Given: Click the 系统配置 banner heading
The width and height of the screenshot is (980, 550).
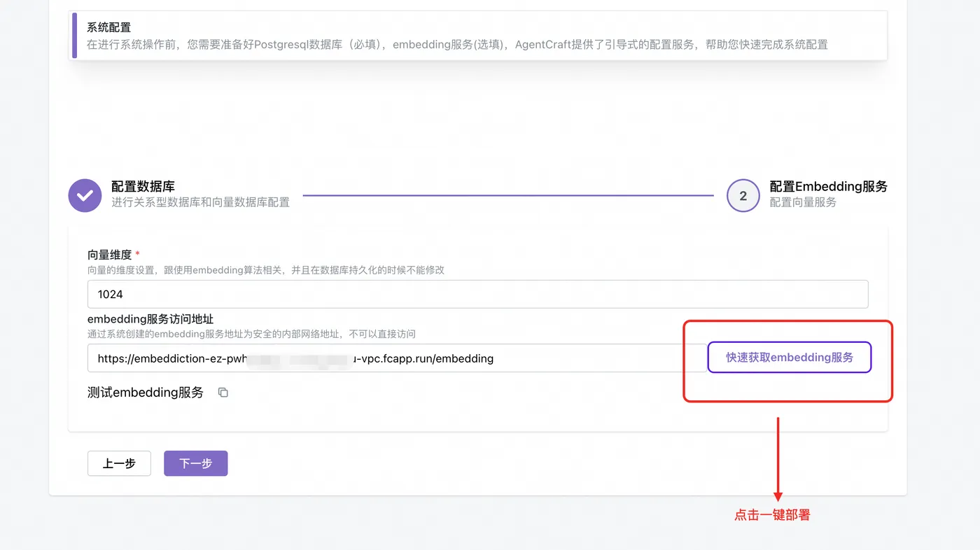Looking at the screenshot, I should click(x=108, y=28).
